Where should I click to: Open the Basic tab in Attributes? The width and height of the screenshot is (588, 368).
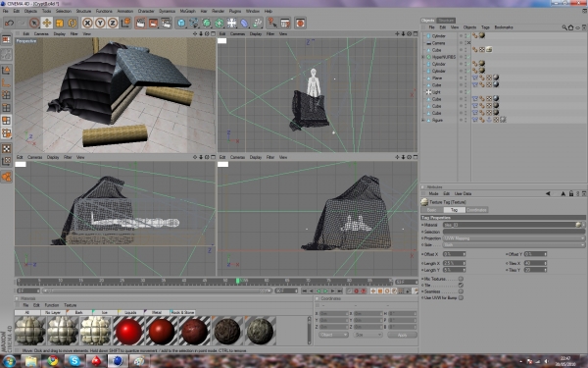tap(432, 210)
